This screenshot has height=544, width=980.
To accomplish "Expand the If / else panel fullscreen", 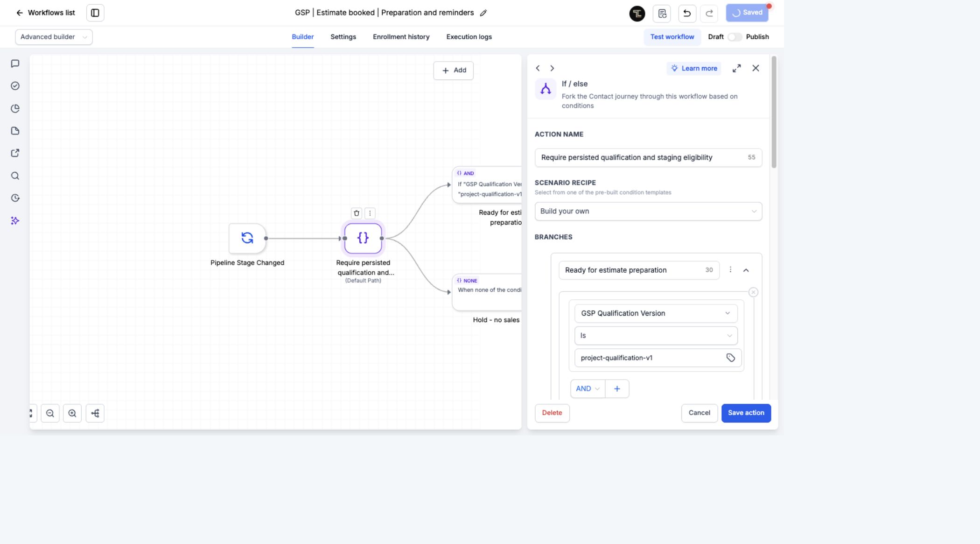I will 736,68.
